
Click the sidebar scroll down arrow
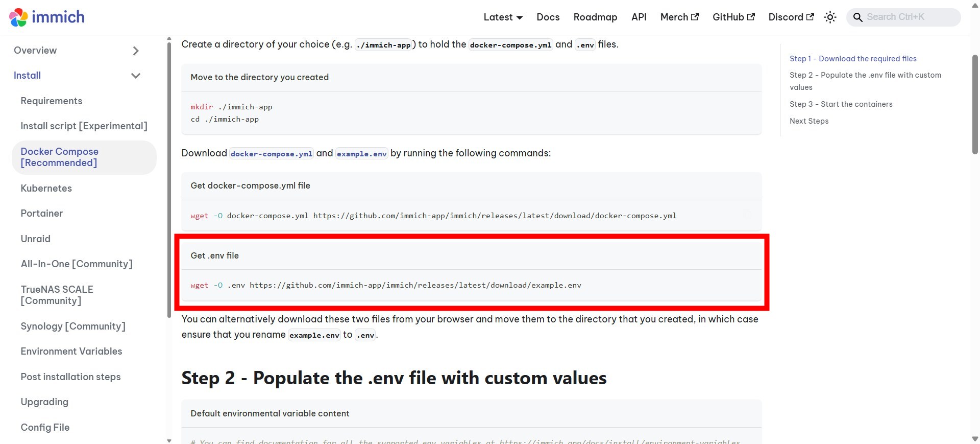tap(169, 440)
